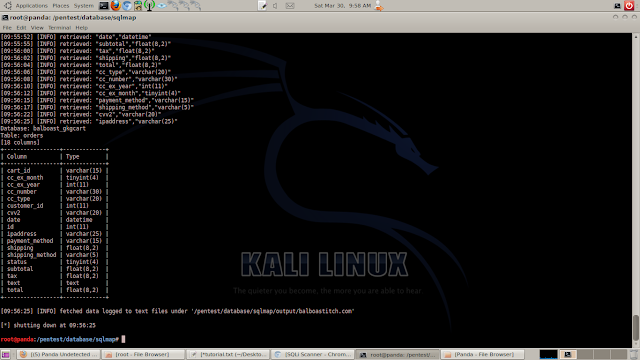Open the mail envelope icon in the panel
The width and height of the screenshot is (640, 360).
click(290, 6)
